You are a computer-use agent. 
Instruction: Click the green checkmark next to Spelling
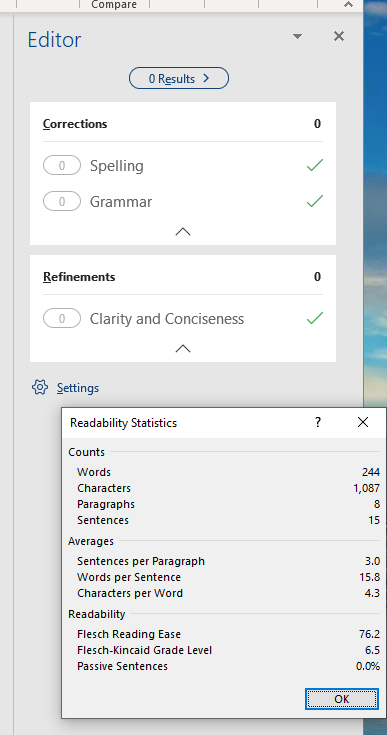pyautogui.click(x=315, y=165)
